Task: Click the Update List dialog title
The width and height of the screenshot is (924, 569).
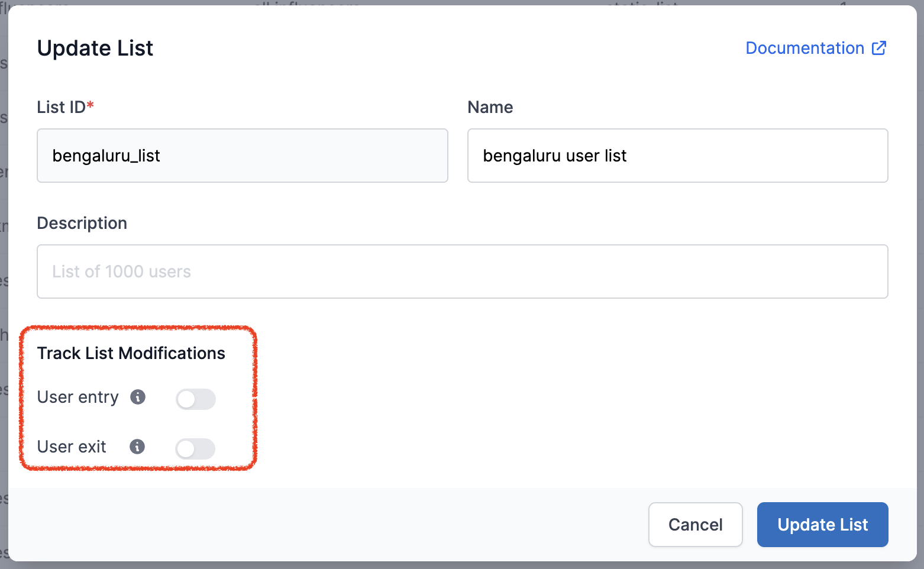Action: pos(95,48)
